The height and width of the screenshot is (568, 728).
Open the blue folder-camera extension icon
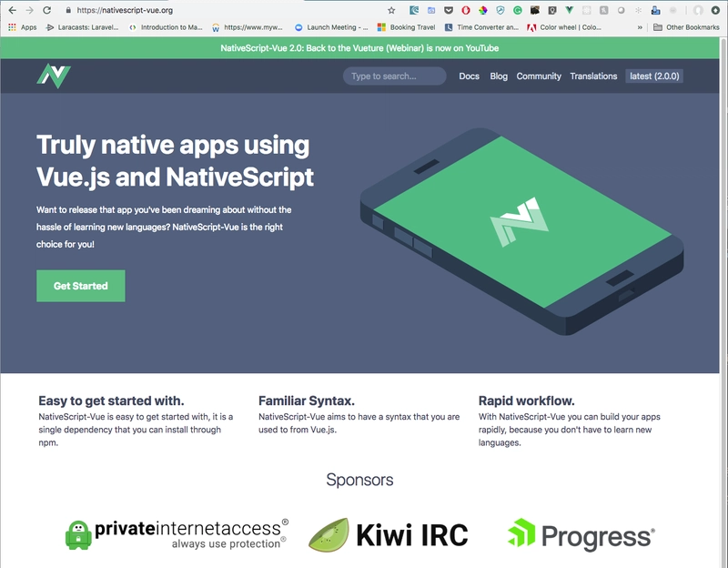tap(431, 10)
